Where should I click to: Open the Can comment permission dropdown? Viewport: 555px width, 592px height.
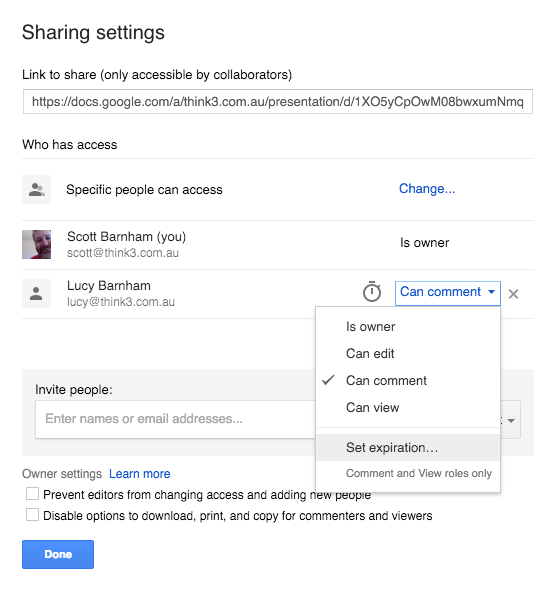(448, 293)
